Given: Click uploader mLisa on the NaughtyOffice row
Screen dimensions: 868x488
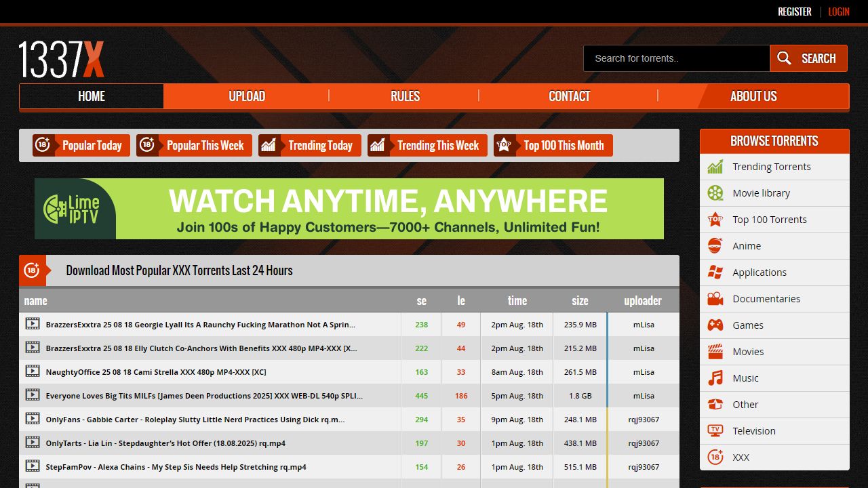Looking at the screenshot, I should pos(644,372).
